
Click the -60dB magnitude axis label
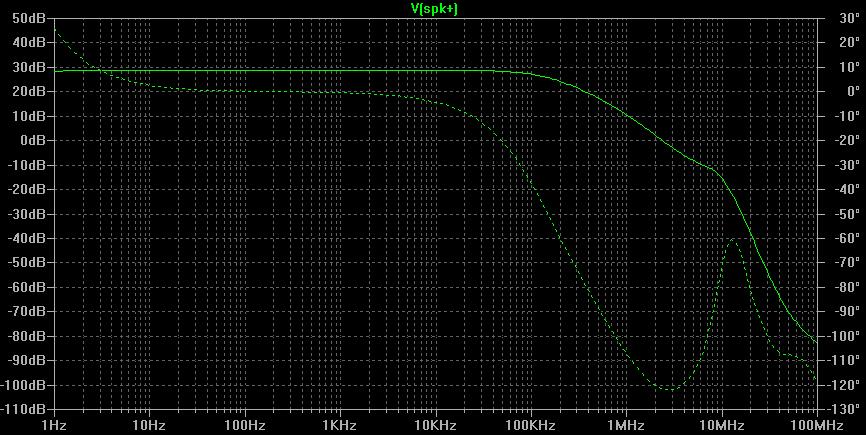tap(25, 287)
